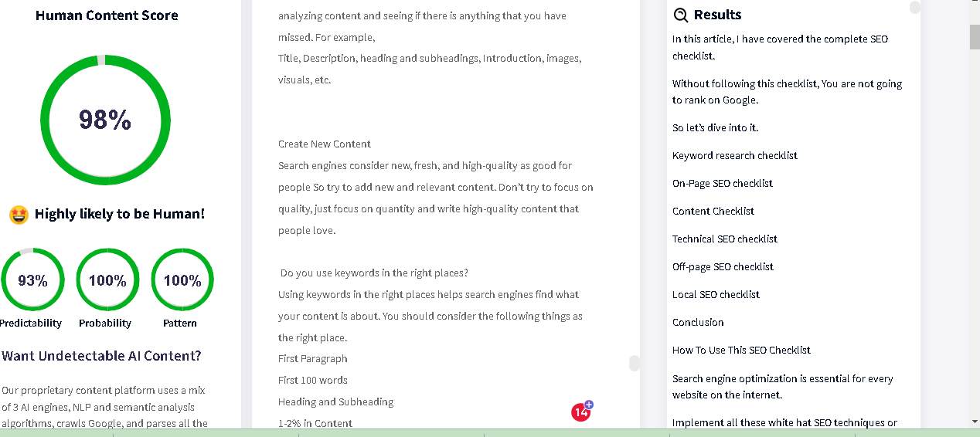Screen dimensions: 980x437
Task: Click the star-eyed emoji beside Highly likely
Action: point(19,215)
